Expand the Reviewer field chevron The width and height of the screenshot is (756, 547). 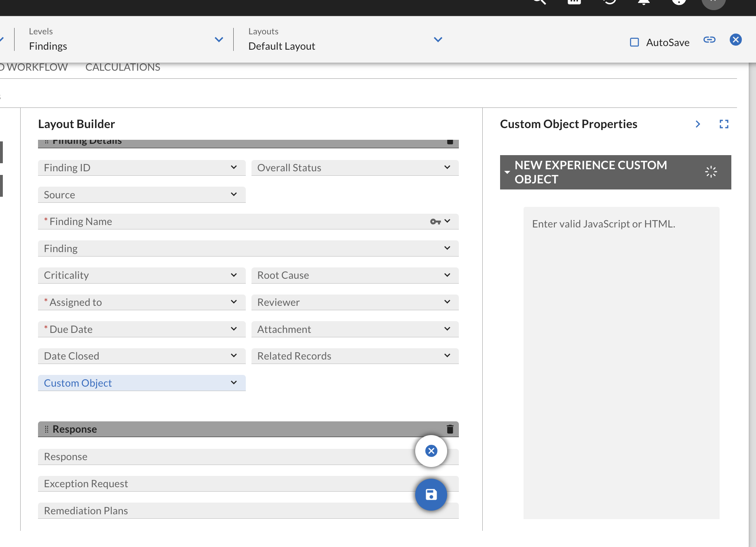click(447, 302)
